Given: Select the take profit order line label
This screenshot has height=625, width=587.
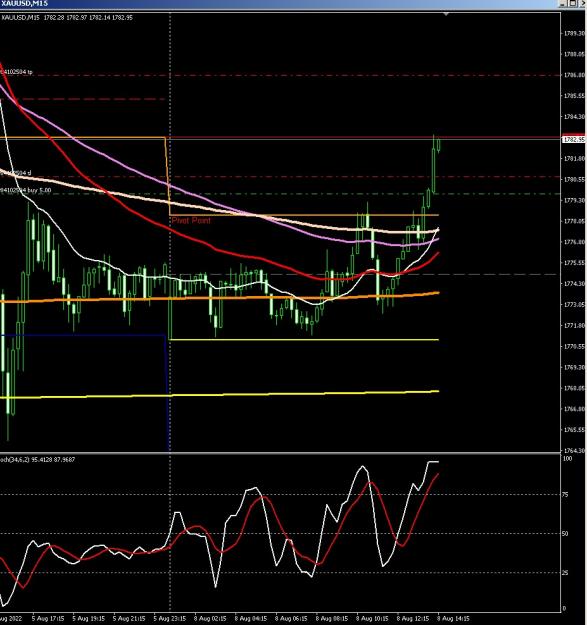Looking at the screenshot, I should tap(16, 72).
